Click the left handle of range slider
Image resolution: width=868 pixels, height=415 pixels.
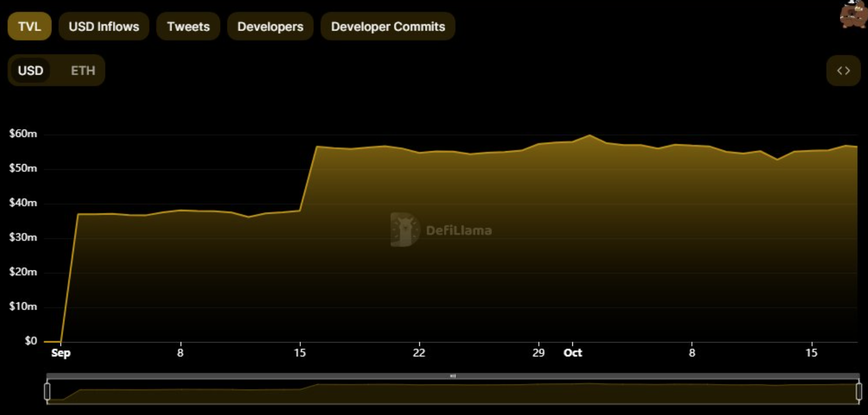click(x=47, y=391)
